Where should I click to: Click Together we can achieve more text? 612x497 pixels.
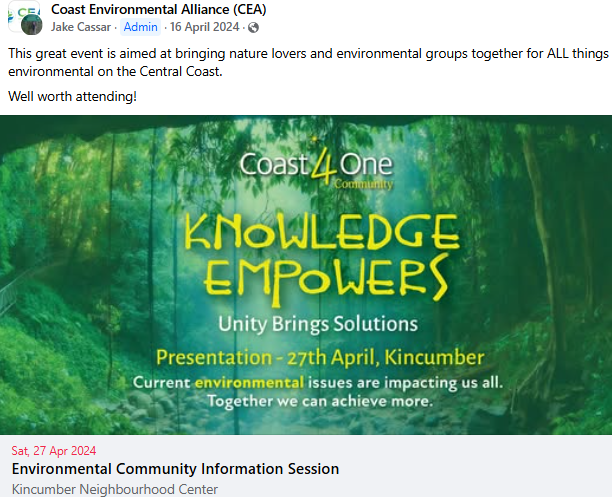point(315,402)
